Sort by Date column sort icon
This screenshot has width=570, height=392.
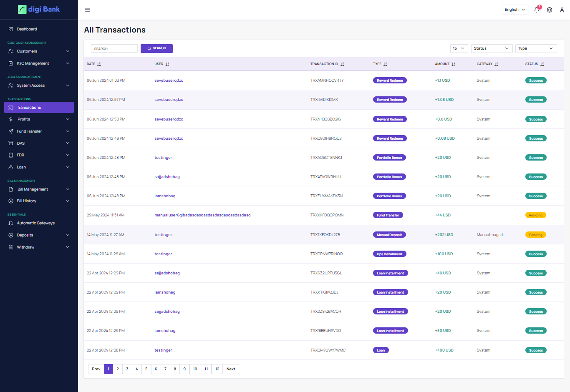click(99, 64)
